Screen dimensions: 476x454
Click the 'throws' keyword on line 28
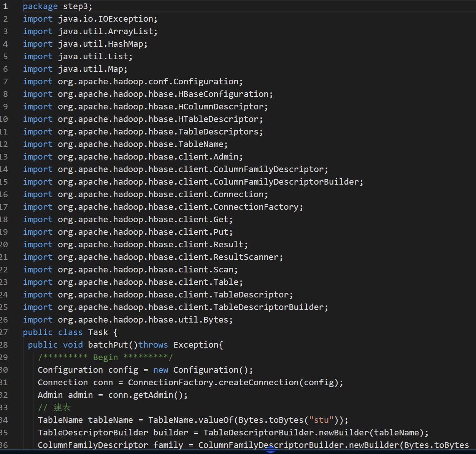pos(153,345)
